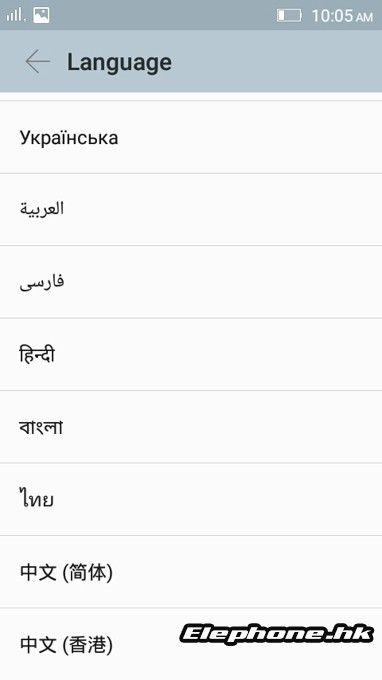
Task: Select the فارسی language entry
Action: coord(191,282)
